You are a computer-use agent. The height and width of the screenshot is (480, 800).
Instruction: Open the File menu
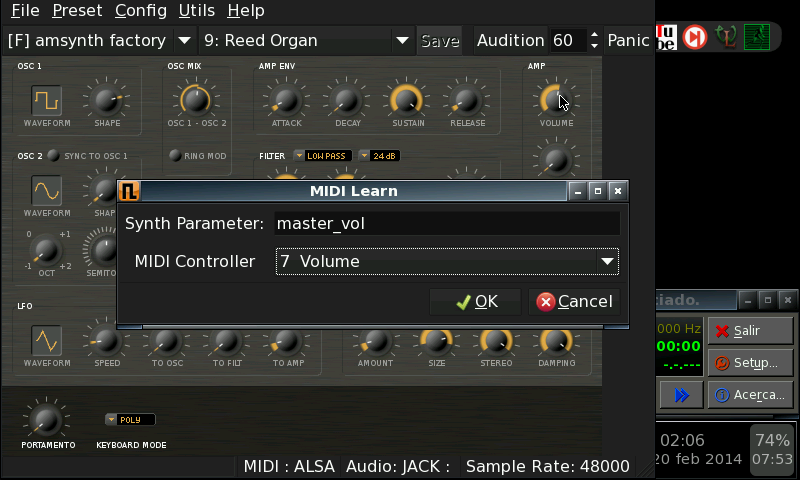tap(25, 10)
